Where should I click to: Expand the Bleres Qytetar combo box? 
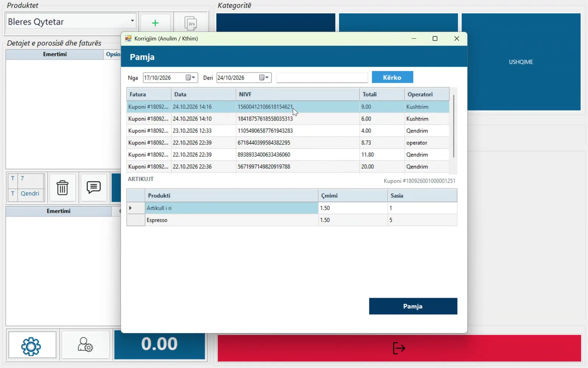[x=132, y=21]
